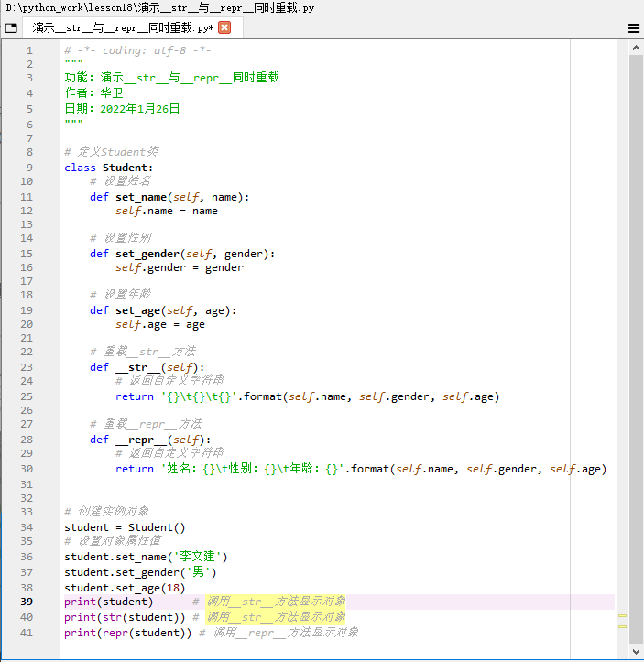Viewport: 644px width, 662px height.
Task: Click line number 28 in gutter
Action: point(27,440)
